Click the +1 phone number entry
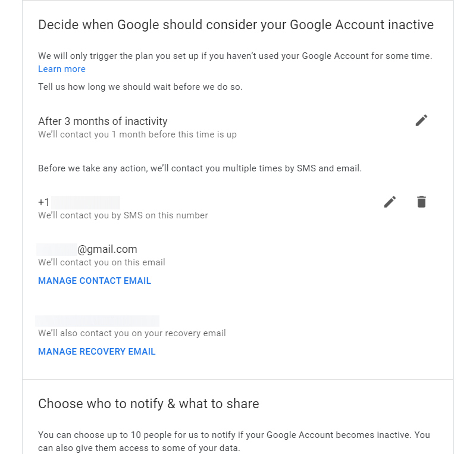This screenshot has width=476, height=454. coord(79,202)
